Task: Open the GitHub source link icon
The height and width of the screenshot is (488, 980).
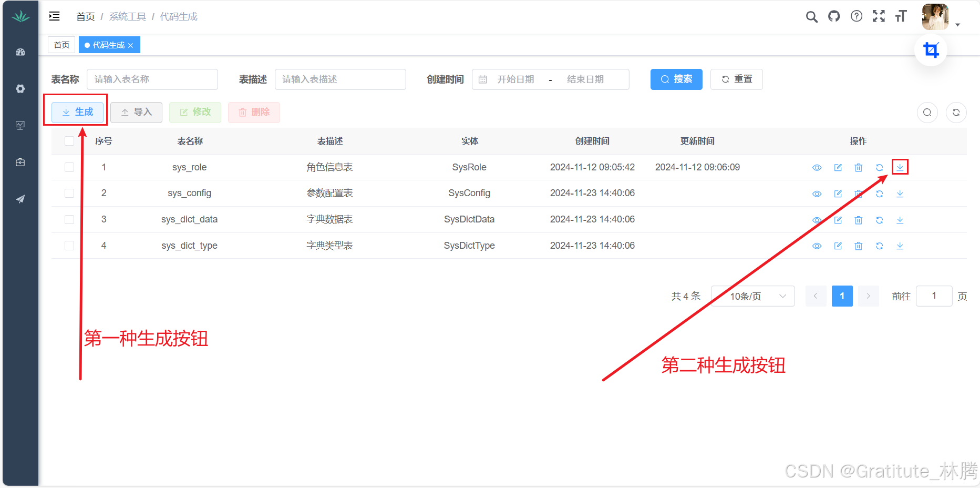Action: pyautogui.click(x=834, y=16)
